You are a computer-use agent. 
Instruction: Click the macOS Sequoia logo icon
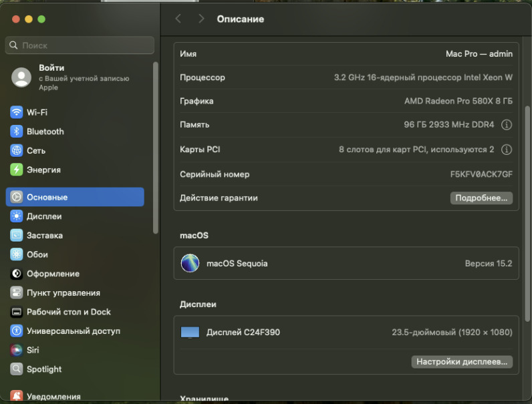[x=190, y=263]
